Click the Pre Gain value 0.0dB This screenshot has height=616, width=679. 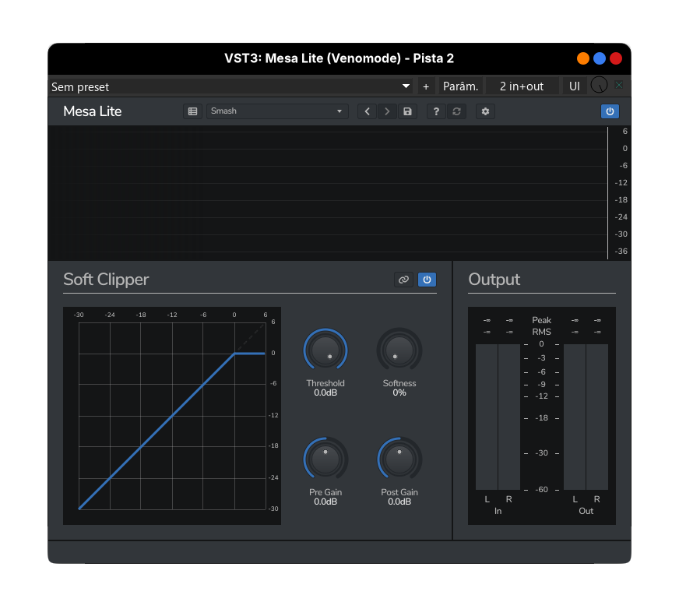tap(325, 502)
